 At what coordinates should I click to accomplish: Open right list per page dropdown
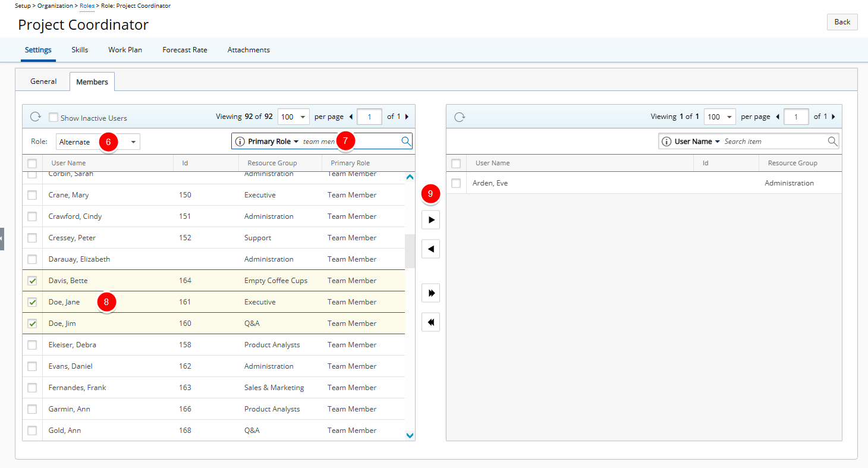[720, 117]
